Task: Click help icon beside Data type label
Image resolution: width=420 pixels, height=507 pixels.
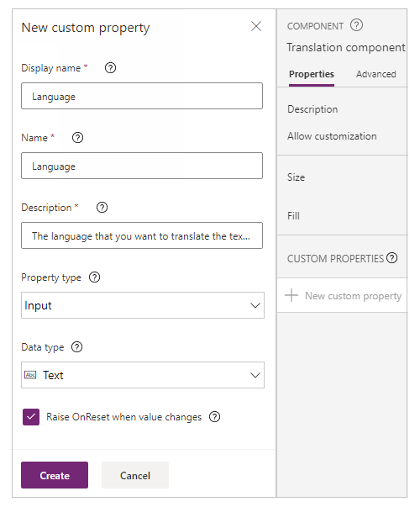Action: tap(77, 347)
